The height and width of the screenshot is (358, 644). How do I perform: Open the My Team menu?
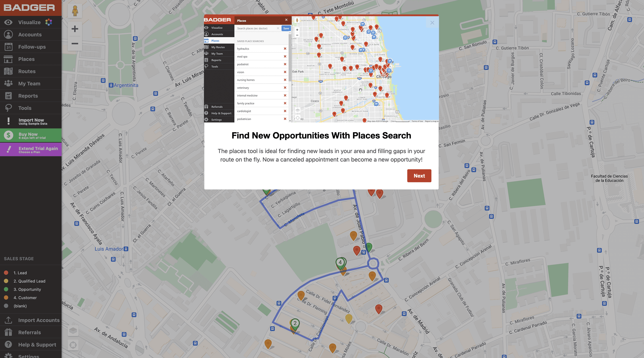click(29, 83)
